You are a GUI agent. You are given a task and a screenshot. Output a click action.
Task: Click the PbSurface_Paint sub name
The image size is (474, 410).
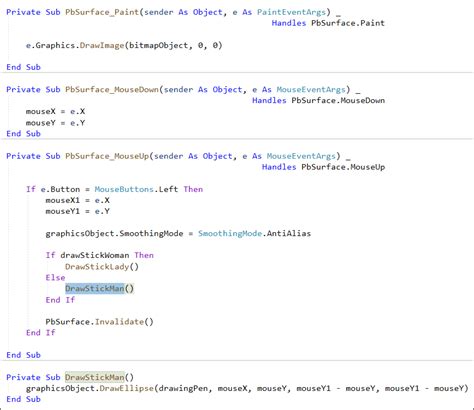coord(102,12)
